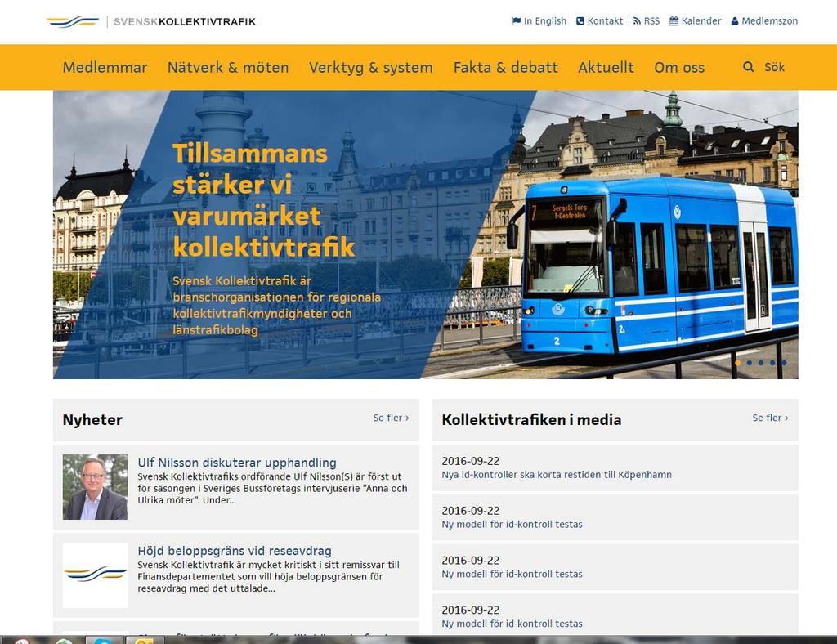Open Se fler in Nyheter section
Viewport: 837px width, 644px height.
(392, 418)
